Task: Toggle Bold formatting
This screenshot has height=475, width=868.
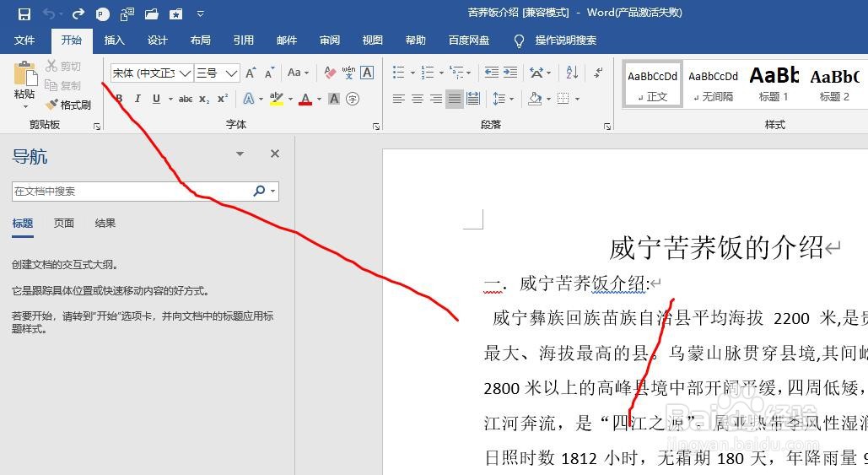Action: click(x=119, y=99)
